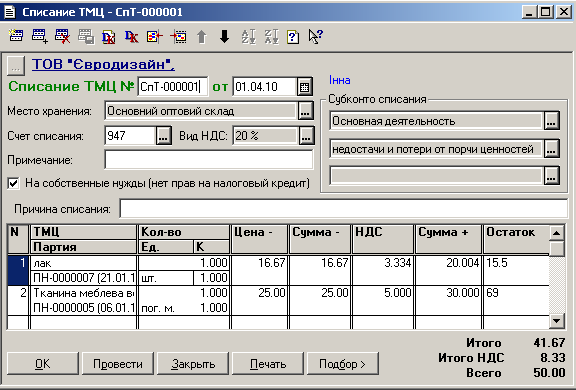Open selection for Место хранения field
Viewport: 576px width, 390px height.
[305, 111]
